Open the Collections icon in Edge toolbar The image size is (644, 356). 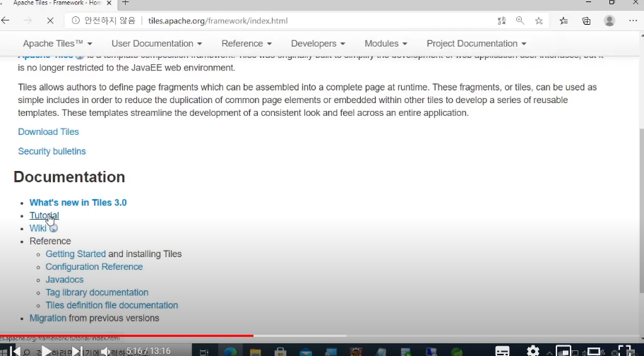point(587,20)
